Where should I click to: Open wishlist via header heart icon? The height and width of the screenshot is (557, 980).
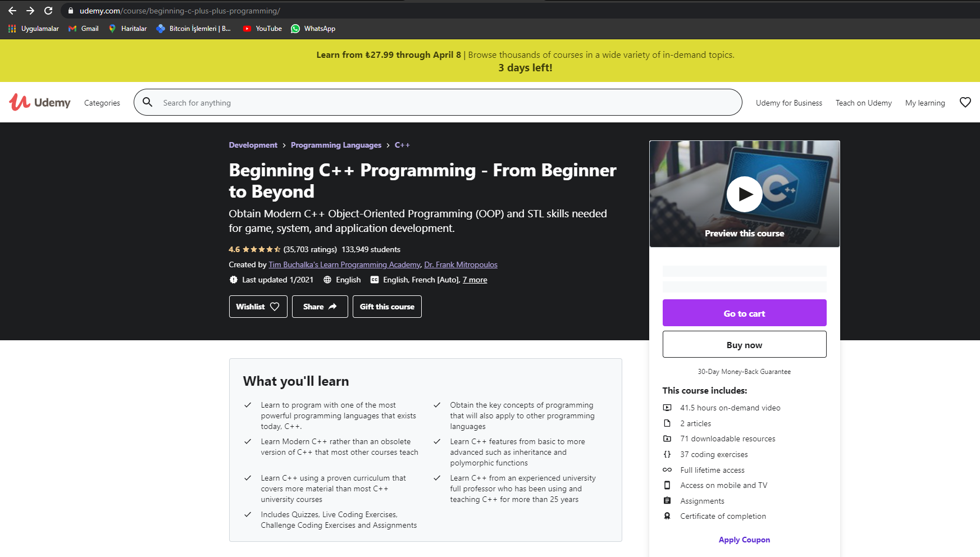[965, 102]
